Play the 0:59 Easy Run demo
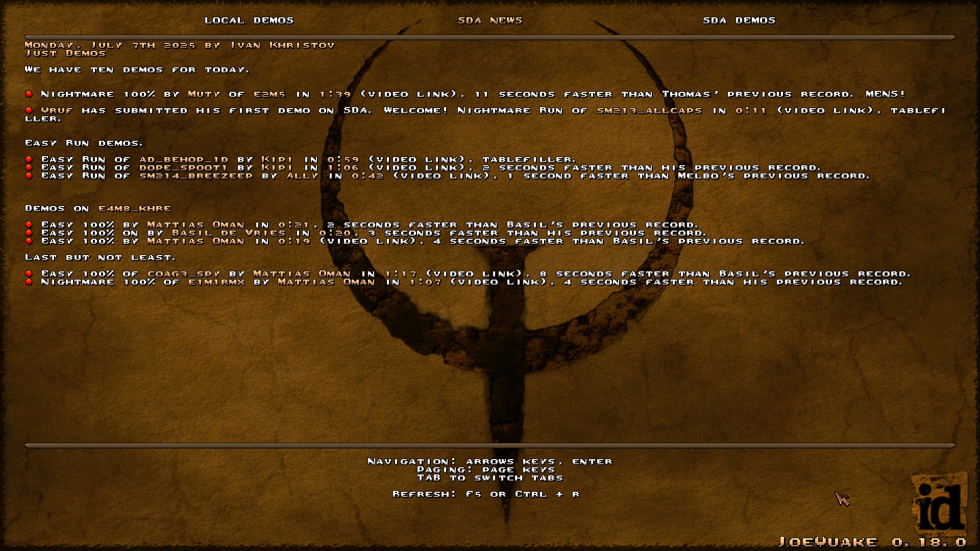 coord(343,159)
